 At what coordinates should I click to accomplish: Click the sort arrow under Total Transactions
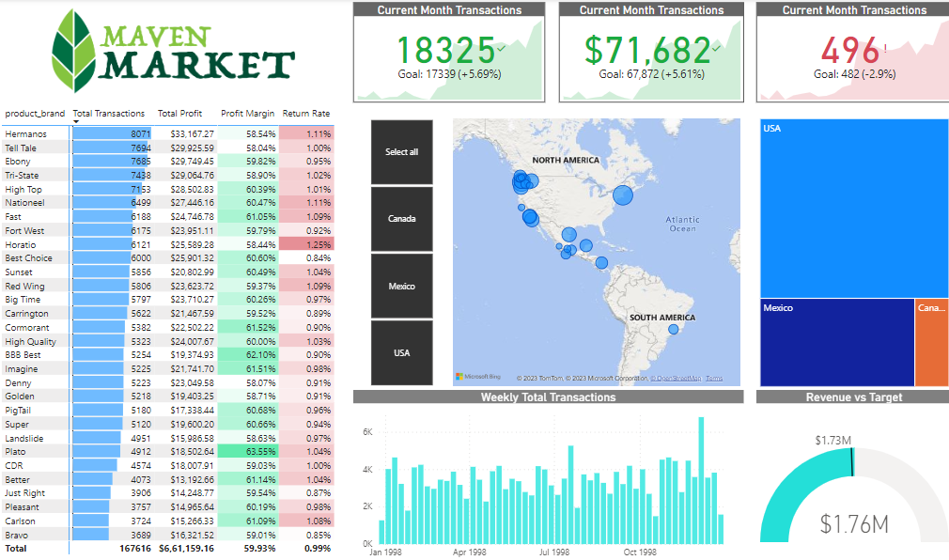tap(76, 122)
